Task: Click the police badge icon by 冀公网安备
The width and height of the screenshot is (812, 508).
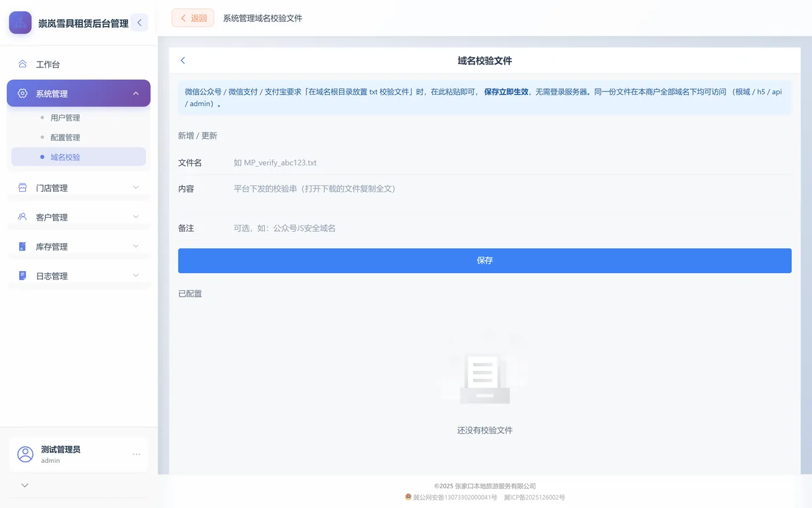Action: tap(409, 497)
